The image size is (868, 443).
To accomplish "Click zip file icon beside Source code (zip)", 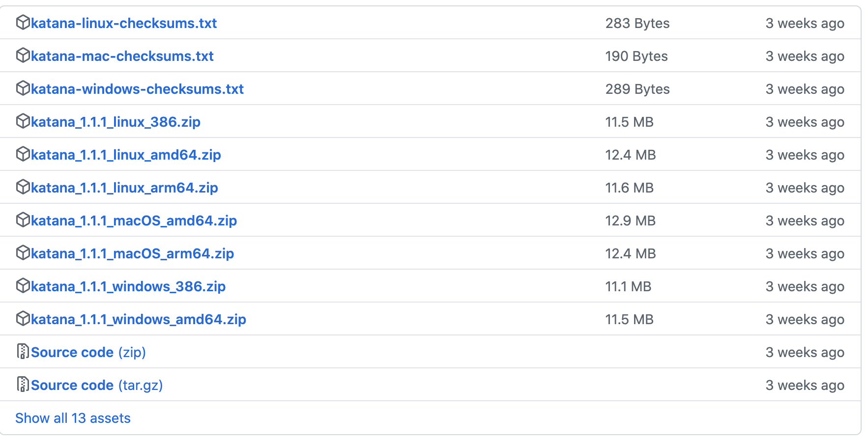I will (x=23, y=352).
